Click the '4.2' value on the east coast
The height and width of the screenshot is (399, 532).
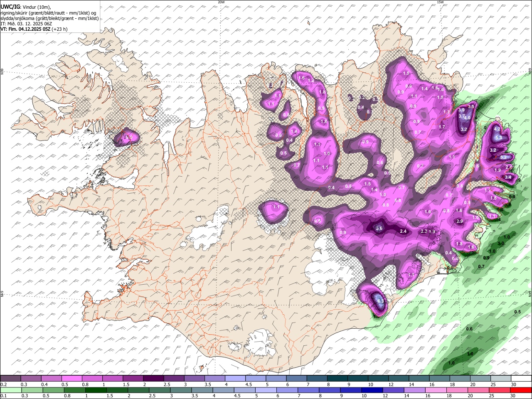point(497,129)
